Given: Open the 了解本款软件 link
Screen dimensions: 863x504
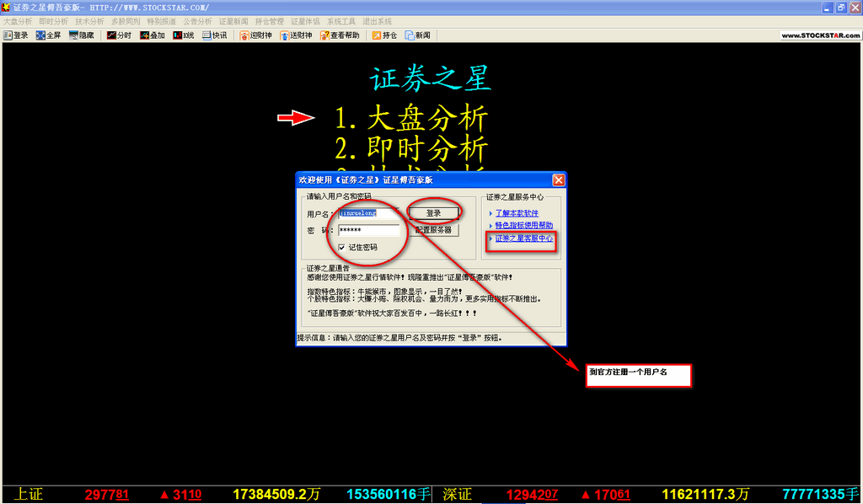Looking at the screenshot, I should (x=517, y=213).
